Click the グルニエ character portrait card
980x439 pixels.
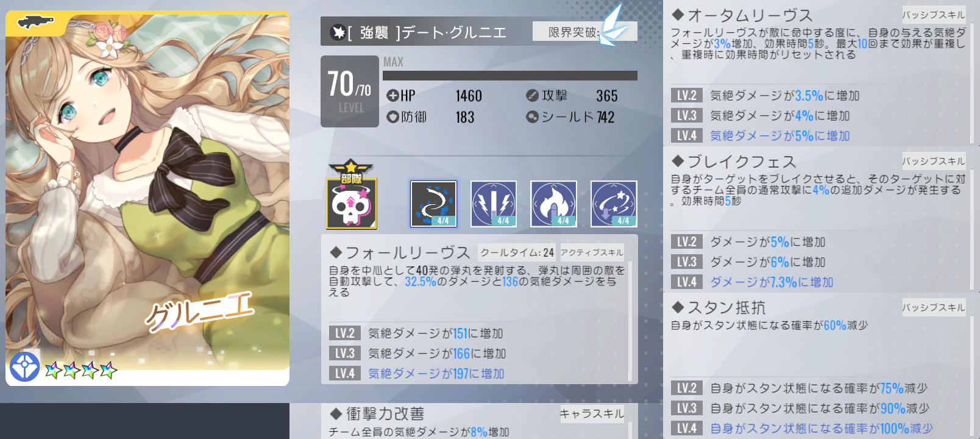(147, 198)
